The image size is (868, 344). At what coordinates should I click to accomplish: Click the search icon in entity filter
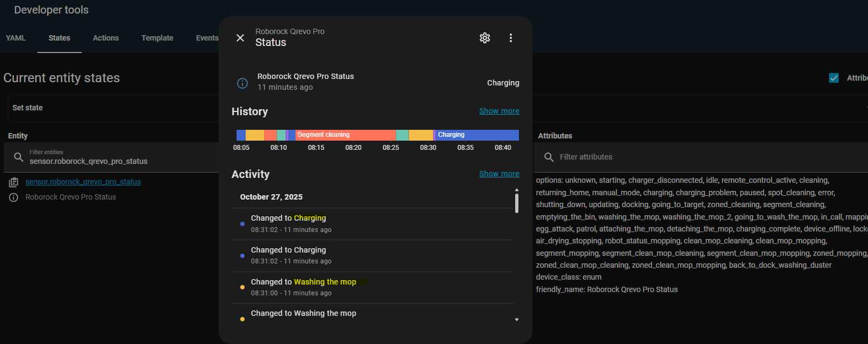[x=18, y=157]
